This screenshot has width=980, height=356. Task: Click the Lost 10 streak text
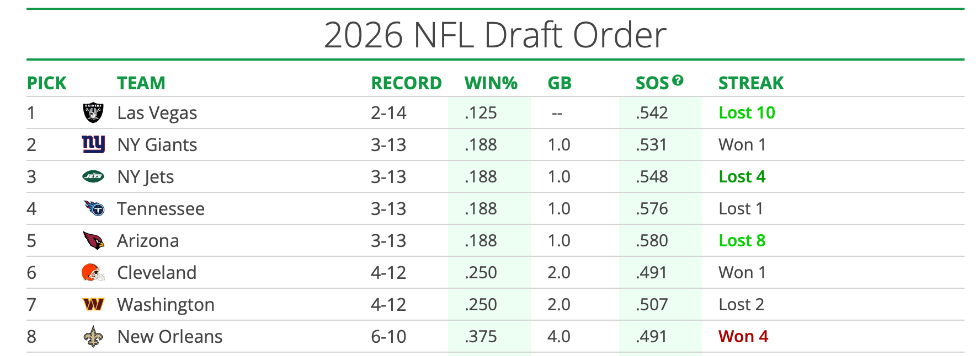747,113
